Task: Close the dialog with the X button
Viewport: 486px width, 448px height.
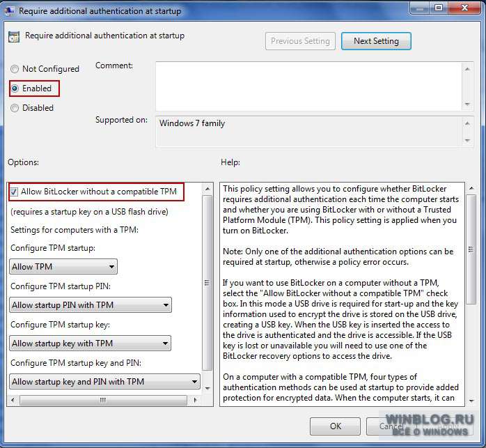Action: coord(464,8)
